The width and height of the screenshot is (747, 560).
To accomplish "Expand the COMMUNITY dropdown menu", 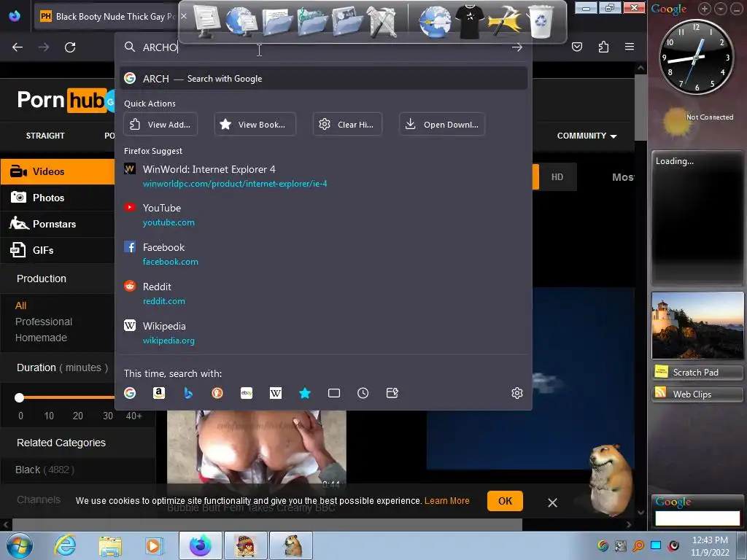I will click(x=587, y=136).
